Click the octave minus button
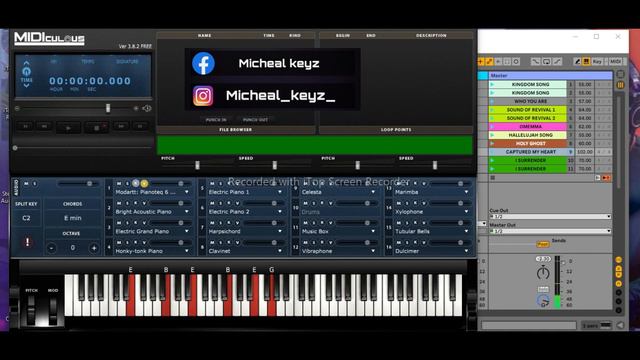This screenshot has height=360, width=640. tap(51, 248)
